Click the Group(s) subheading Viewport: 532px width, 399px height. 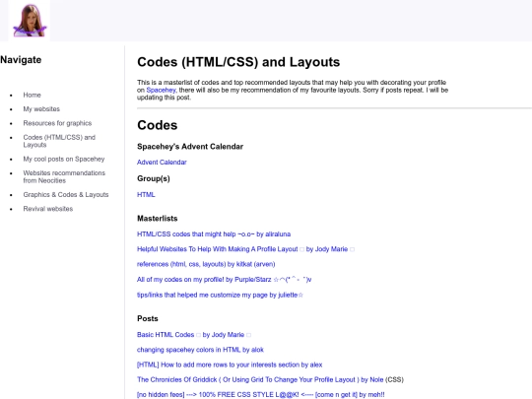tap(154, 178)
